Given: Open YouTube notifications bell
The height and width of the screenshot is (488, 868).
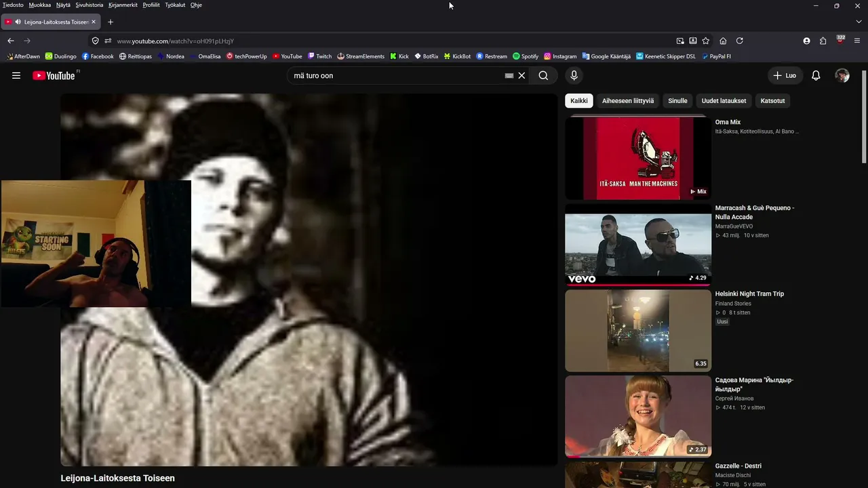Looking at the screenshot, I should (816, 75).
